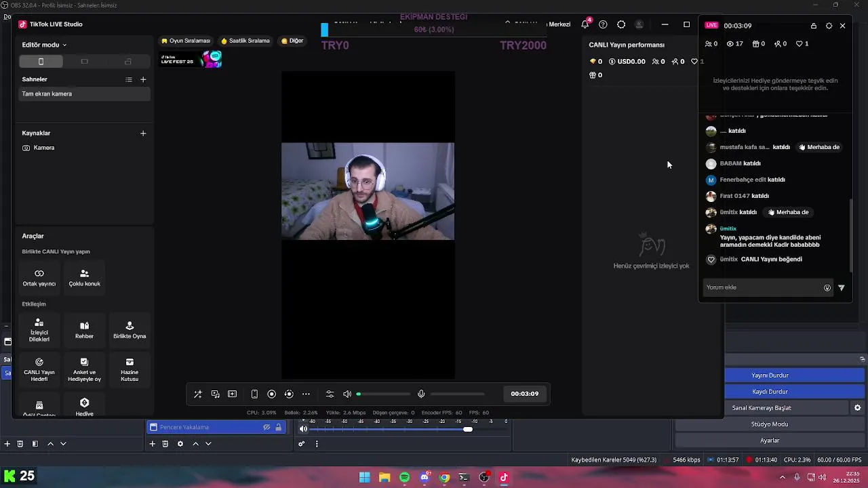This screenshot has width=868, height=488.
Task: Select the portrait layout mode button
Action: pos(41,62)
